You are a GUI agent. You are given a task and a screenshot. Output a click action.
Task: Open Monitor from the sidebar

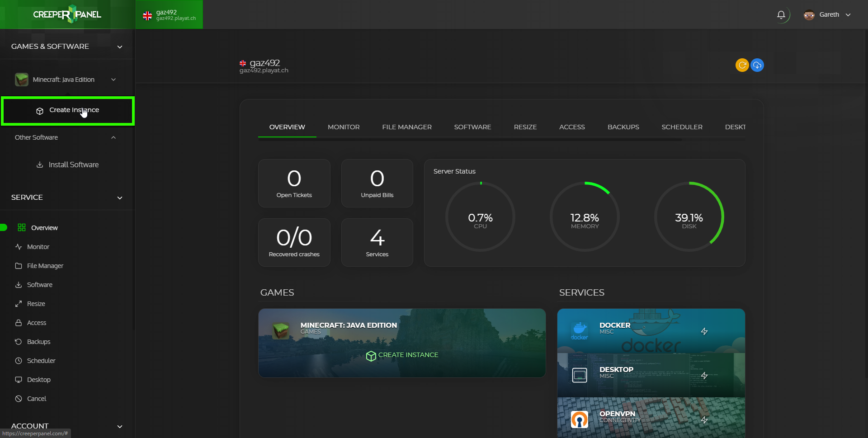(38, 247)
